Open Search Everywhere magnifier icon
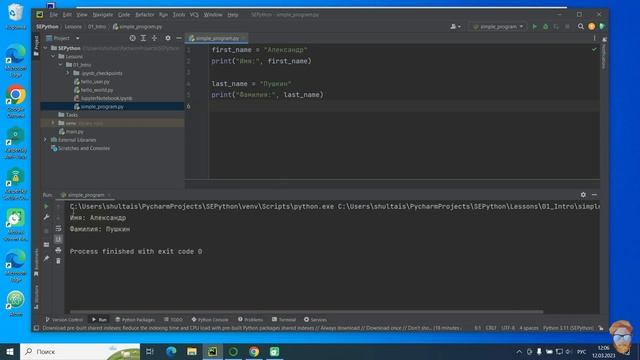 (581, 27)
